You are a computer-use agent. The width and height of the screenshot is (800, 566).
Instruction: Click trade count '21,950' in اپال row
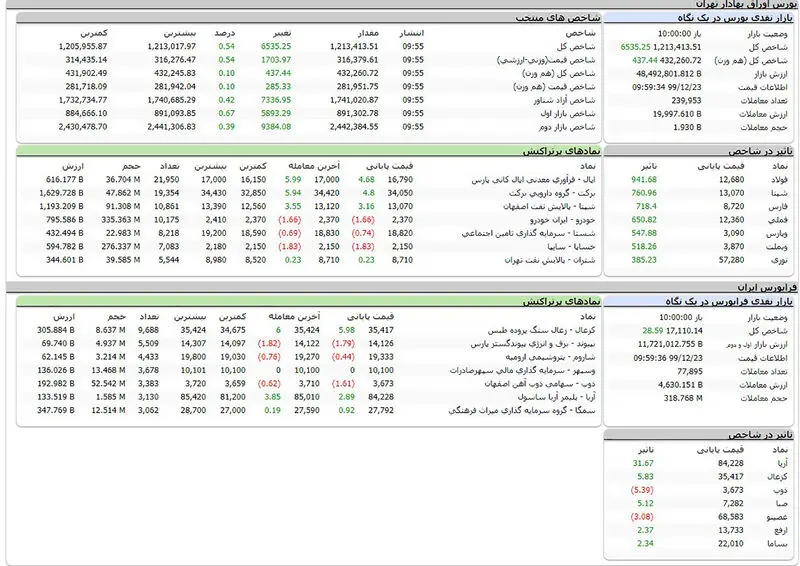coord(166,180)
